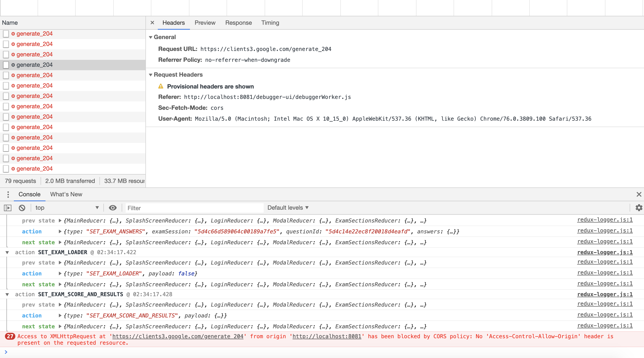Click the live expression eye icon
644x358 pixels.
pyautogui.click(x=113, y=208)
